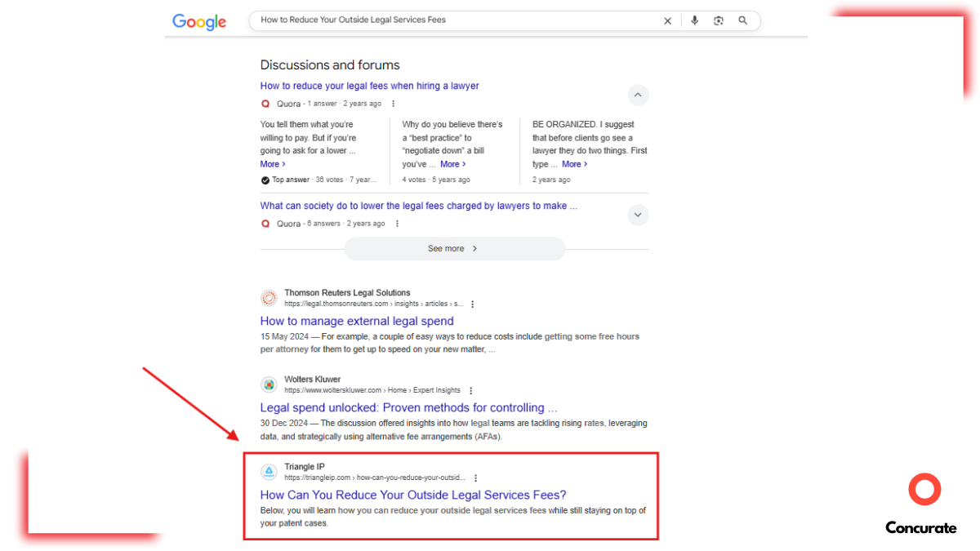This screenshot has width=980, height=551.
Task: Click the Thomson Reuters favicon
Action: click(x=269, y=298)
